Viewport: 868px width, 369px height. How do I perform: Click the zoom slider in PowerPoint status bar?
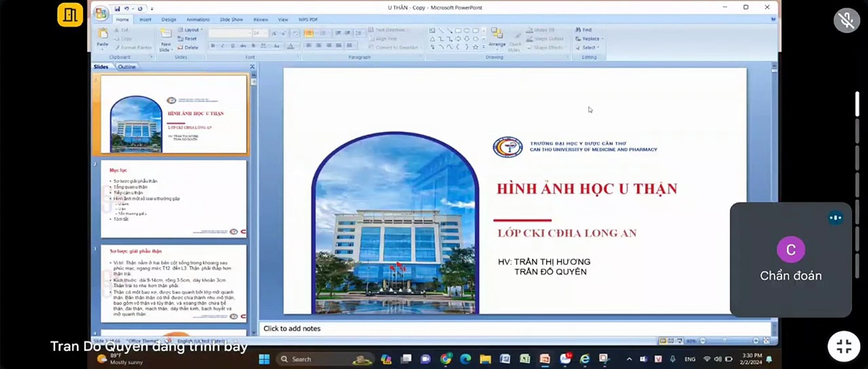coord(729,341)
